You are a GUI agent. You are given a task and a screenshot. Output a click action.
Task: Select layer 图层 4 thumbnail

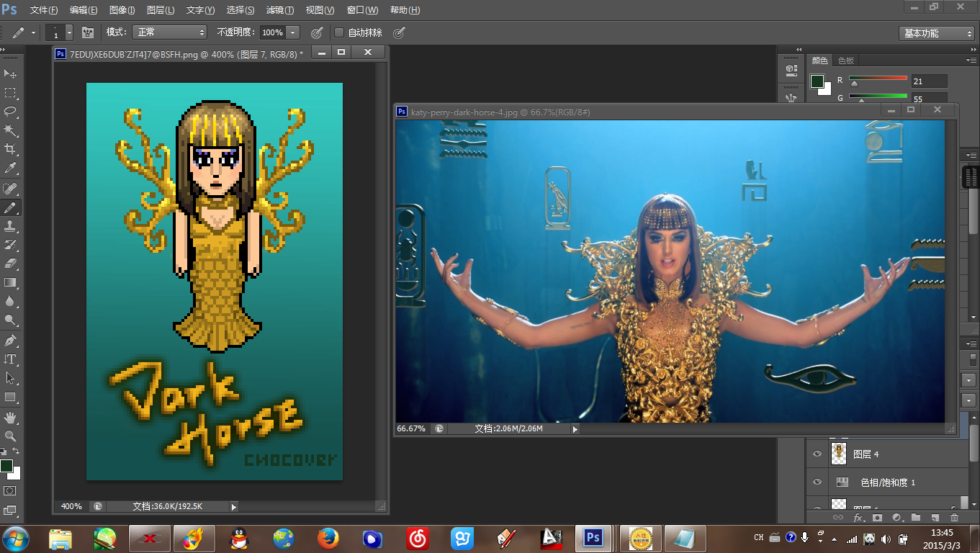838,454
